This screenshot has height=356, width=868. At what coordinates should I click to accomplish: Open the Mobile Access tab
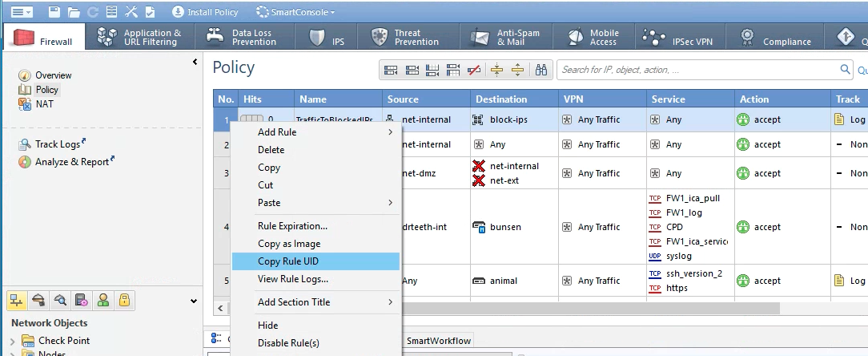coord(593,37)
